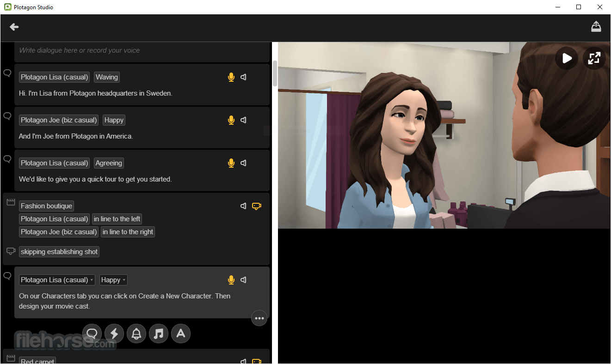Open the three-dots more options button

(259, 318)
